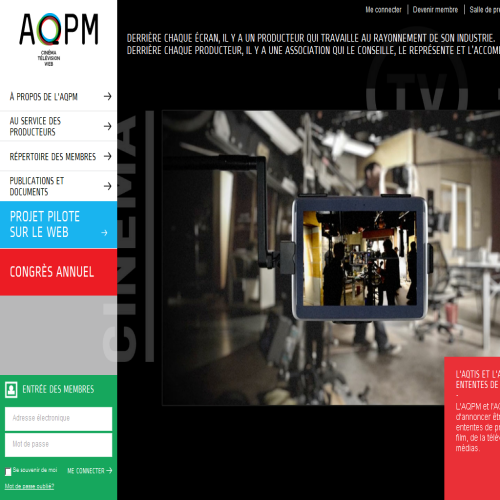Open Mot de passe oublié link
The image size is (500, 500).
point(29,486)
